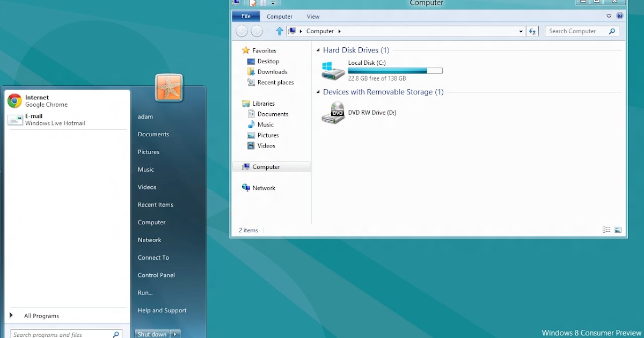Click Properties icon in quick access toolbar

click(x=253, y=3)
